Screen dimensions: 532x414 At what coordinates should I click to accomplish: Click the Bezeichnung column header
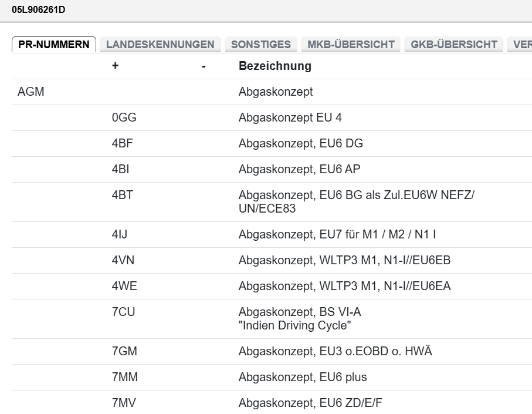pos(275,66)
